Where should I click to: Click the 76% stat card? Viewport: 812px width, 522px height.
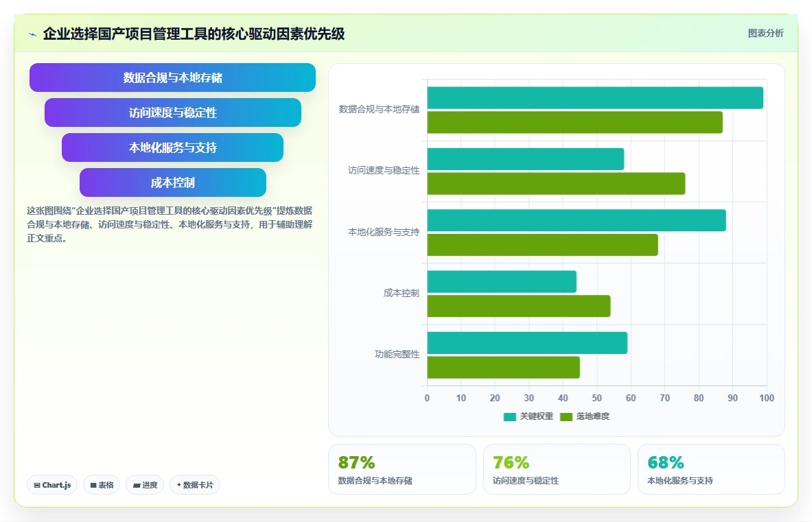coord(557,469)
